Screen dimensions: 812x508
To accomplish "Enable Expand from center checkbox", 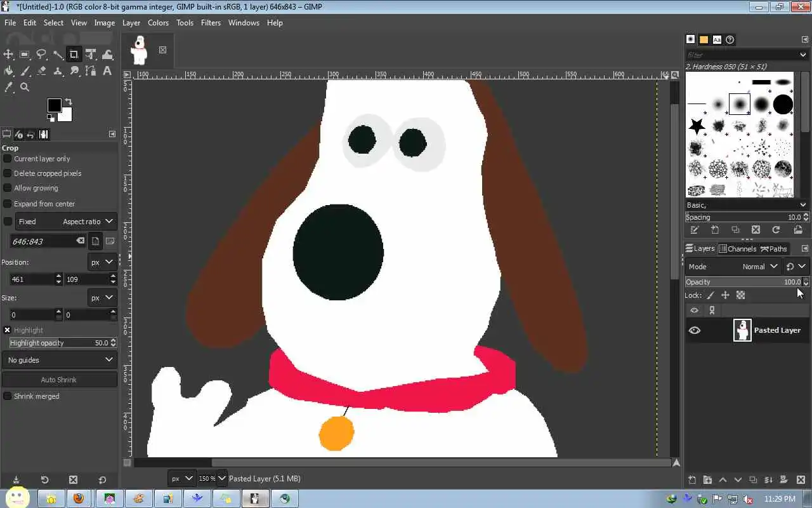I will [8, 204].
